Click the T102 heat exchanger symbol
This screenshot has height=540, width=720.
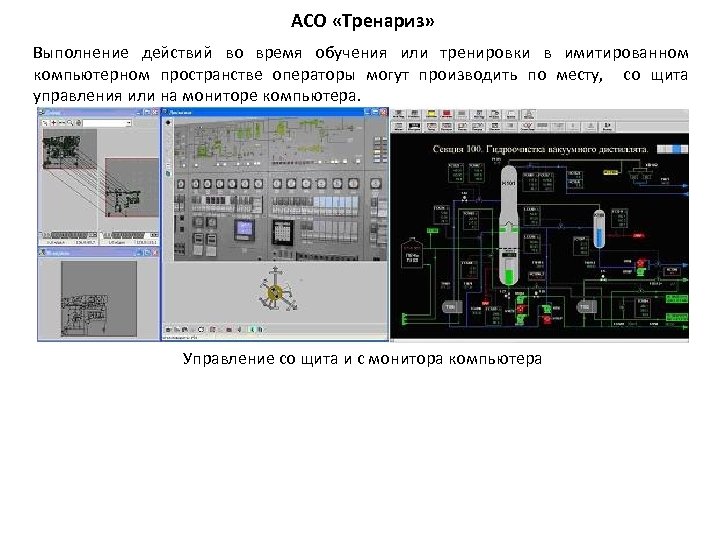tap(586, 307)
